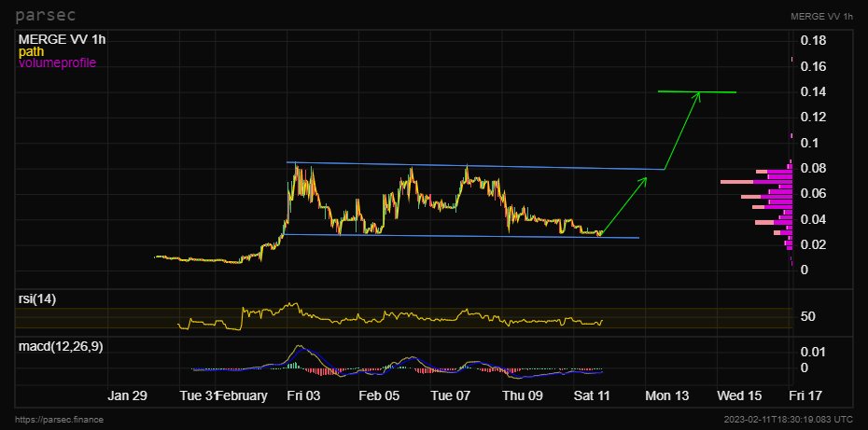Open the https://parsec.finance link

point(59,420)
